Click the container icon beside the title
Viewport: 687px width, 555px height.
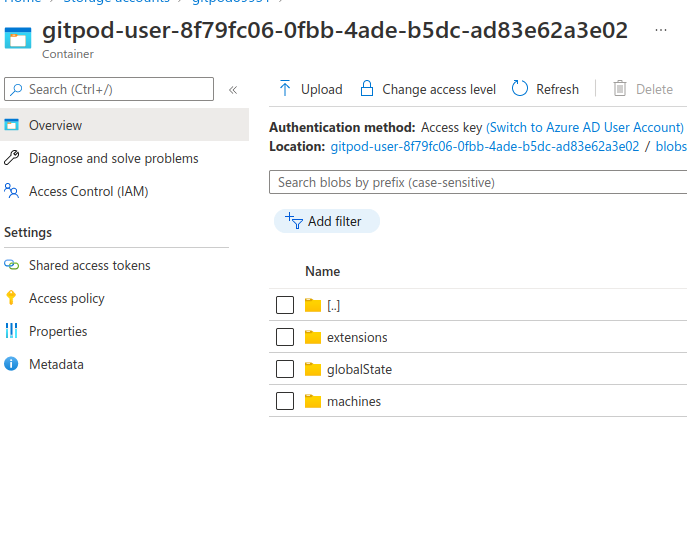coord(18,38)
